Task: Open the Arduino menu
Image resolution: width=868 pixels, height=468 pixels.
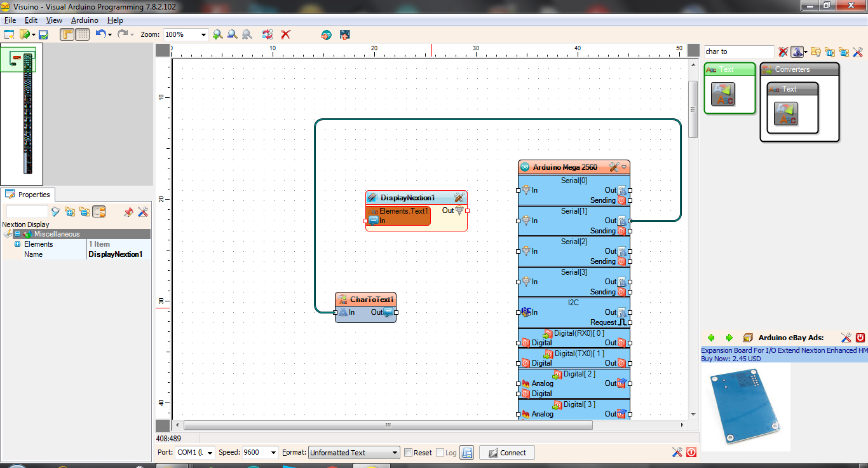Action: (85, 20)
